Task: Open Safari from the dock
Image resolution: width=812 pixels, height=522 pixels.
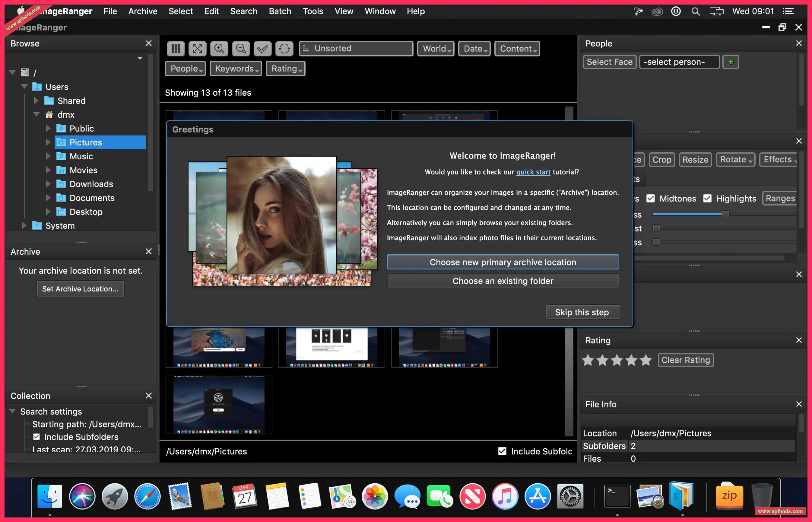Action: [x=147, y=497]
